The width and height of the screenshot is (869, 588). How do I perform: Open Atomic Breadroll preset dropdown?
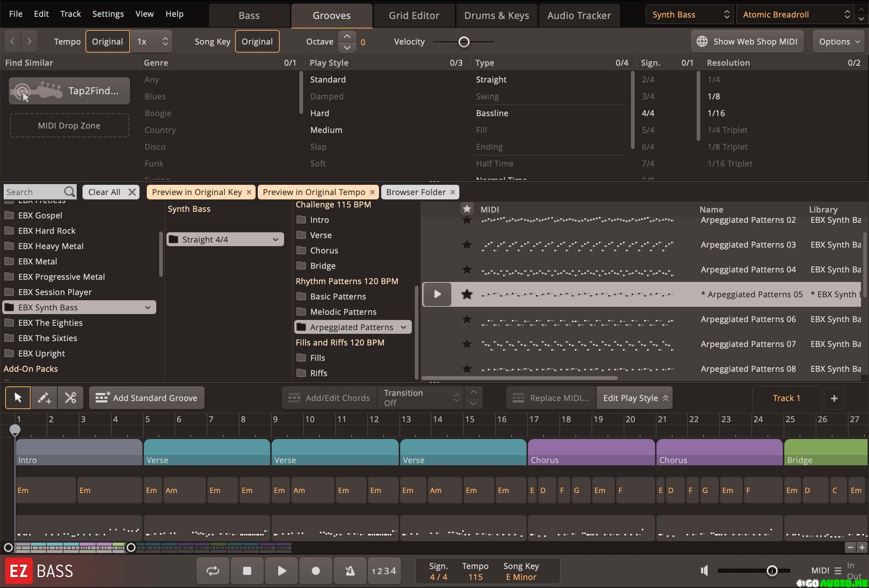[796, 15]
